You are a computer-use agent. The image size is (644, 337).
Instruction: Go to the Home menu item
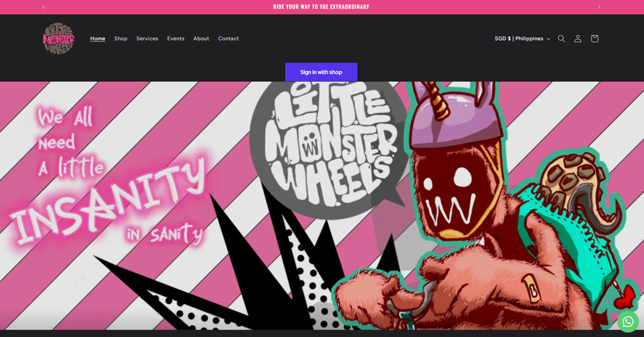[98, 39]
